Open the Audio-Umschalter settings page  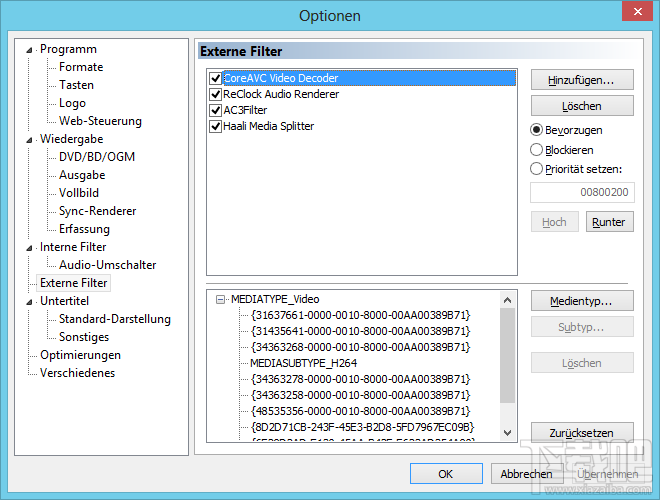click(107, 265)
